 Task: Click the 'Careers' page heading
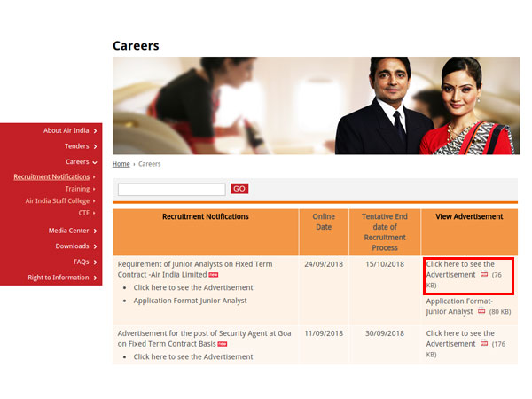pos(136,46)
